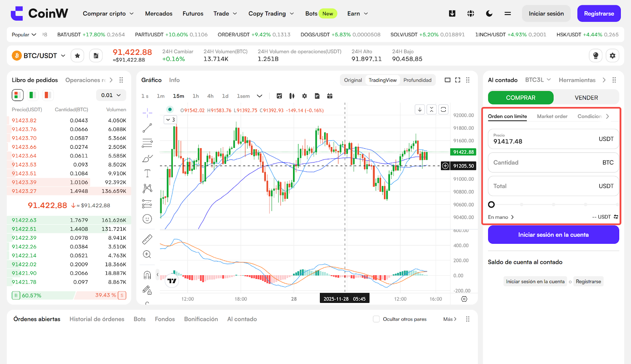Open the emoji icons tool in chart
Viewport: 631px width, 364px height.
[147, 219]
